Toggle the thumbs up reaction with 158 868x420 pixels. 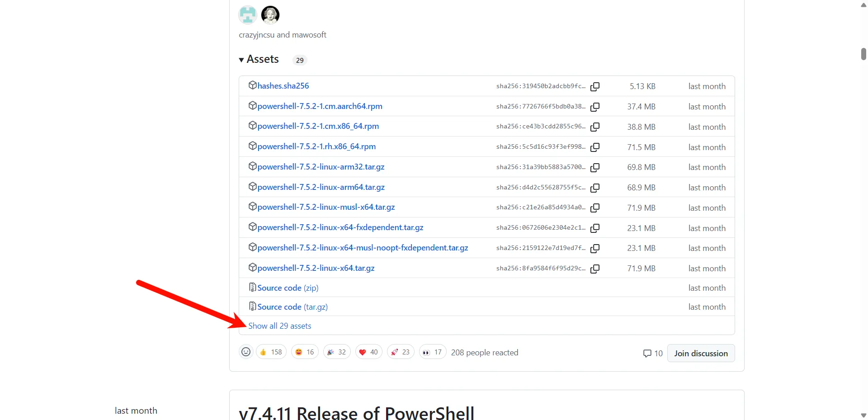(271, 352)
